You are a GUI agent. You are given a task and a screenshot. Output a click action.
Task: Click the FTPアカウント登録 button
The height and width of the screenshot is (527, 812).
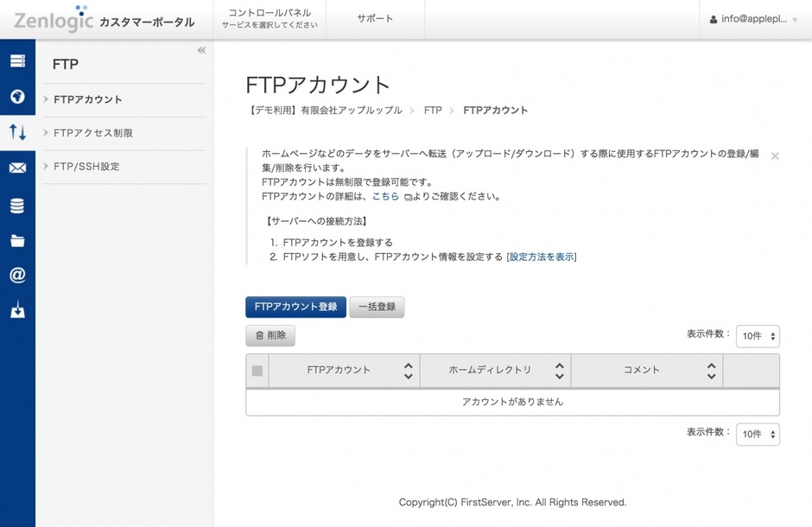pos(295,307)
